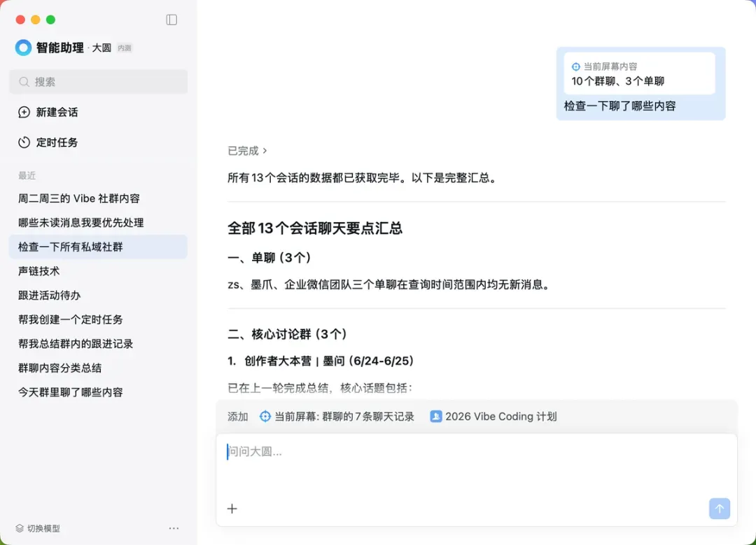Click the current screen target icon in suggestion
This screenshot has height=545, width=756.
(x=265, y=416)
